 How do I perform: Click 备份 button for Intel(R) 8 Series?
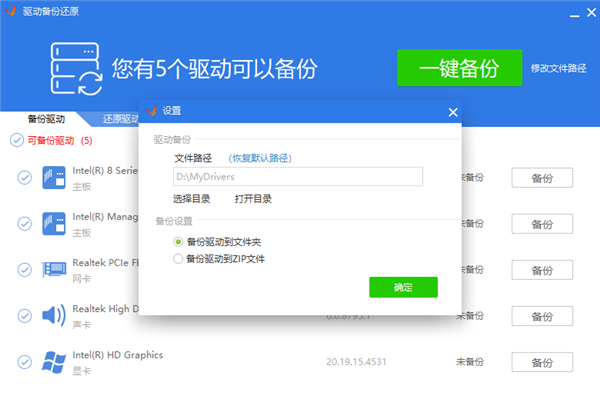[542, 178]
